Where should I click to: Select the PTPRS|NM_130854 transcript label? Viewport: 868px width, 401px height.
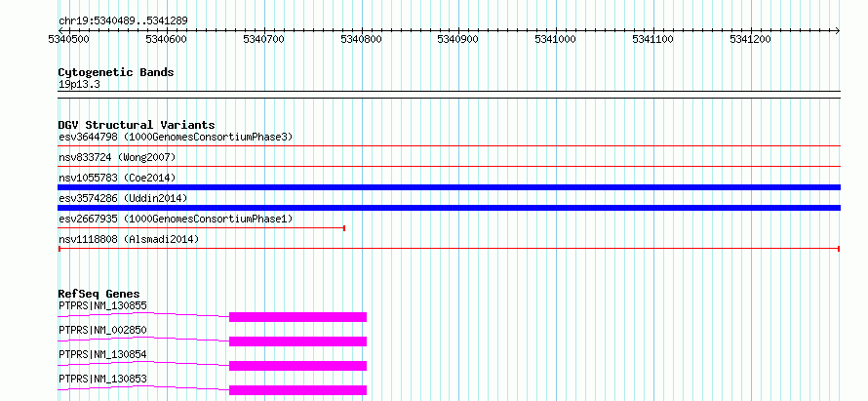click(x=102, y=354)
